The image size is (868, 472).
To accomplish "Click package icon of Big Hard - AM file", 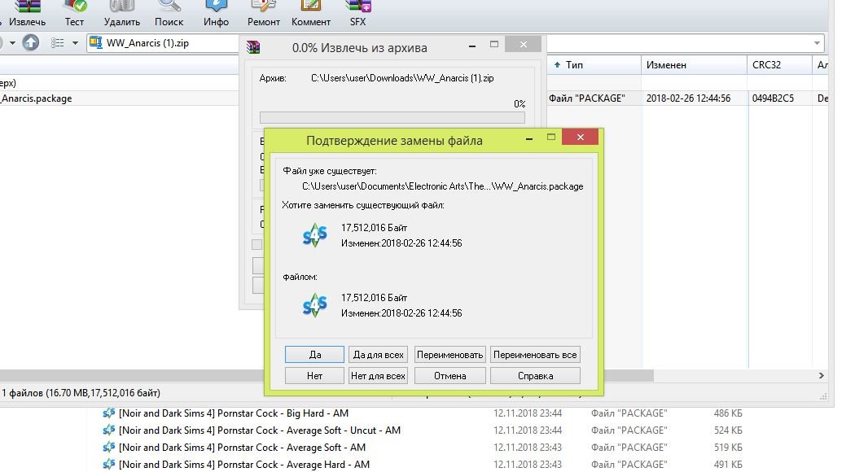I will click(109, 413).
